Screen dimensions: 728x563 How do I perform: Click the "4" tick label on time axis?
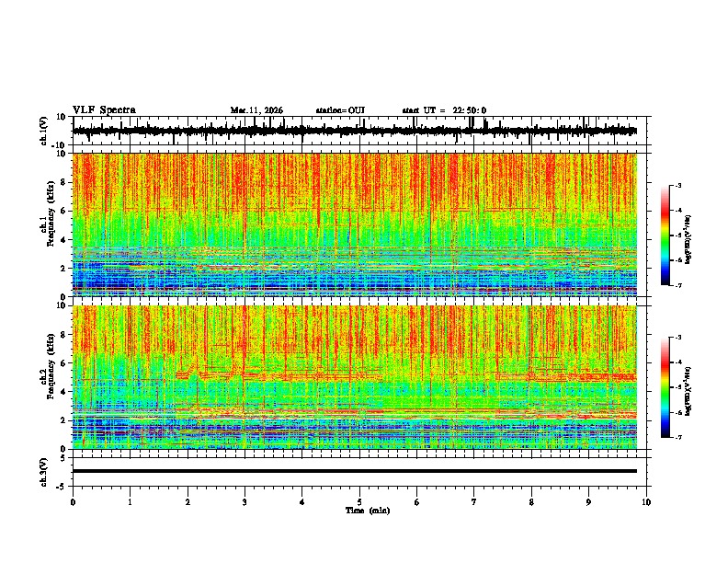(302, 502)
